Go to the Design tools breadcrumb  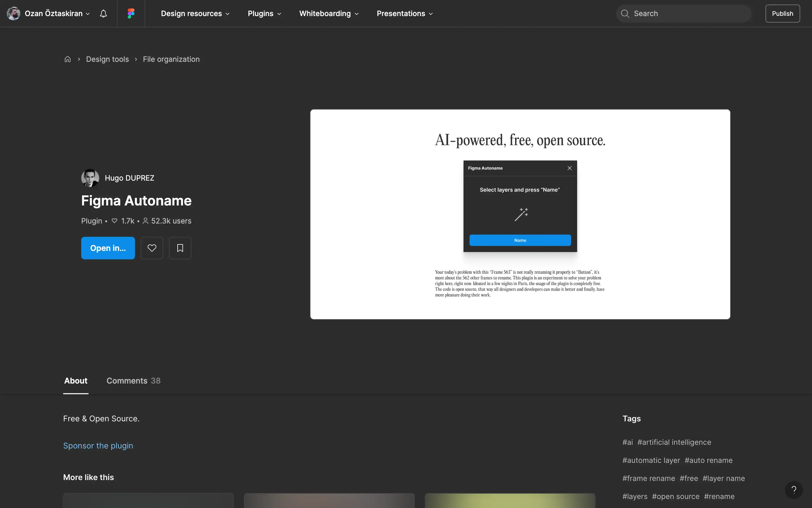pos(107,59)
